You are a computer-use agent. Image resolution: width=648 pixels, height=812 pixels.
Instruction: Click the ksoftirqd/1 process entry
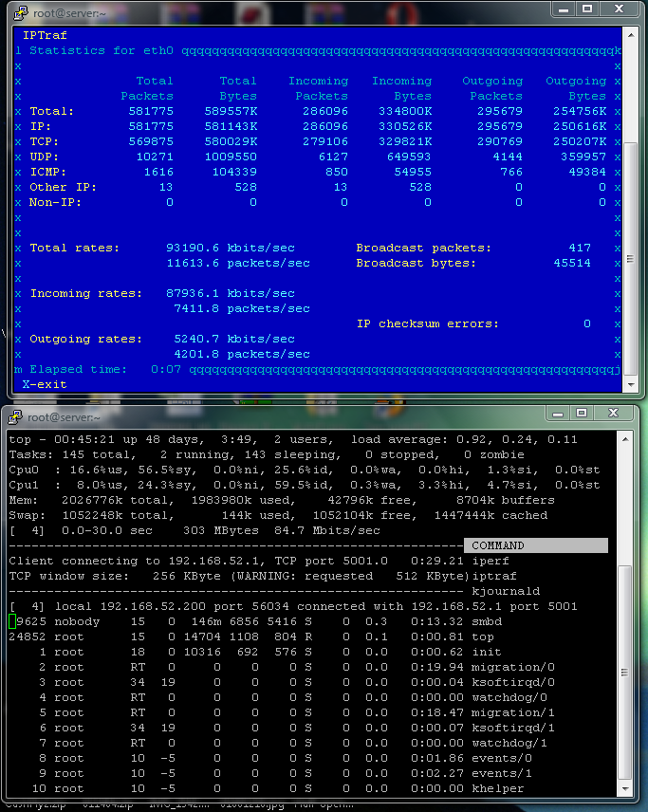pyautogui.click(x=513, y=728)
